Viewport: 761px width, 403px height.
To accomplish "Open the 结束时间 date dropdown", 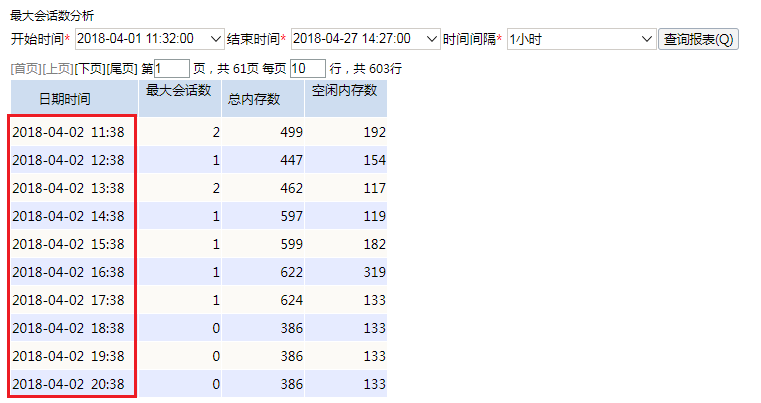I will pyautogui.click(x=431, y=39).
